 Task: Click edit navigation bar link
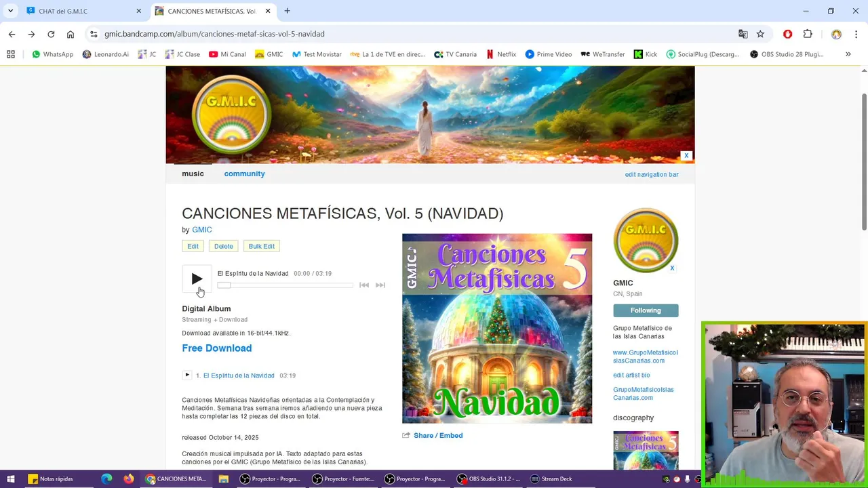click(x=652, y=174)
